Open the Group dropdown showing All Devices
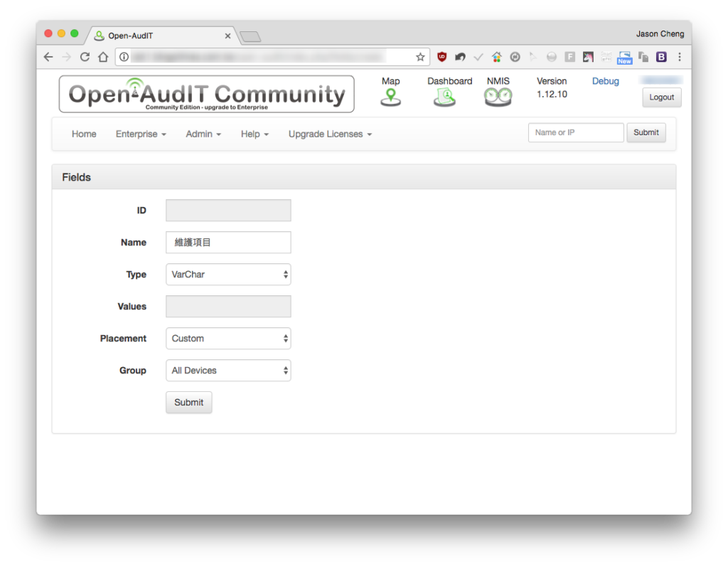 [228, 371]
